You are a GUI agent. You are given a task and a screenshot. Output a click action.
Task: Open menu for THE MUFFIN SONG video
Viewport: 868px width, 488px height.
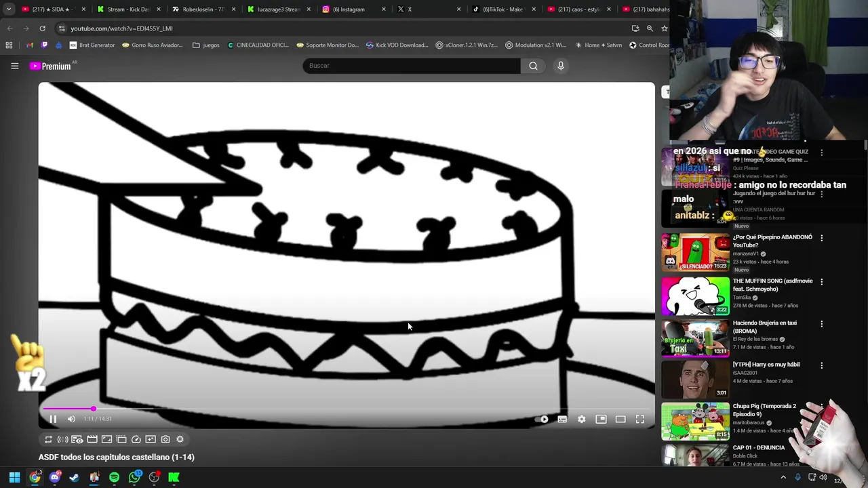coord(821,281)
